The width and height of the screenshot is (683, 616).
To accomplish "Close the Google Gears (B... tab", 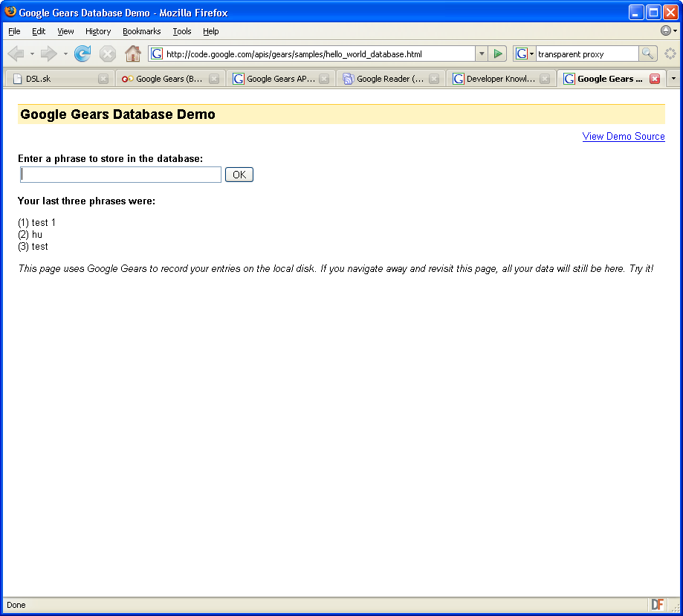I will tap(214, 79).
